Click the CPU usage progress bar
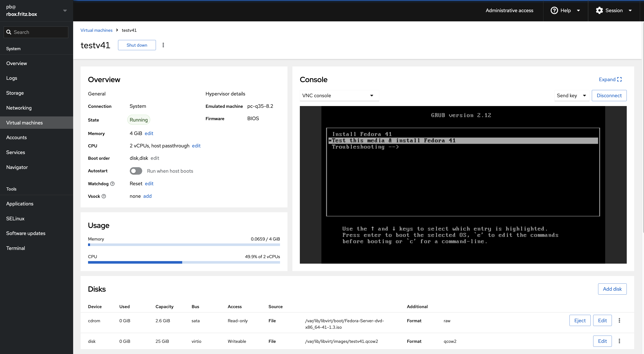Viewport: 644px width, 354px height. 184,262
